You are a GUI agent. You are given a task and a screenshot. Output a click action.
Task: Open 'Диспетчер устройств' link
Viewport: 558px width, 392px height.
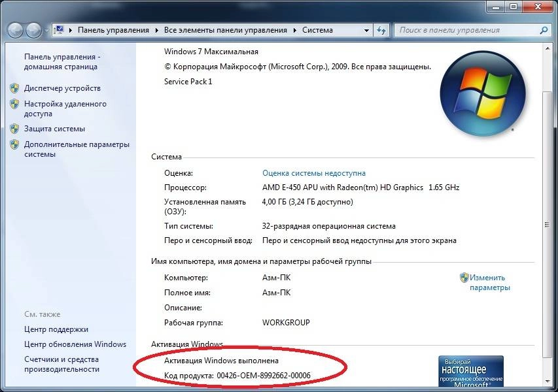tap(62, 88)
